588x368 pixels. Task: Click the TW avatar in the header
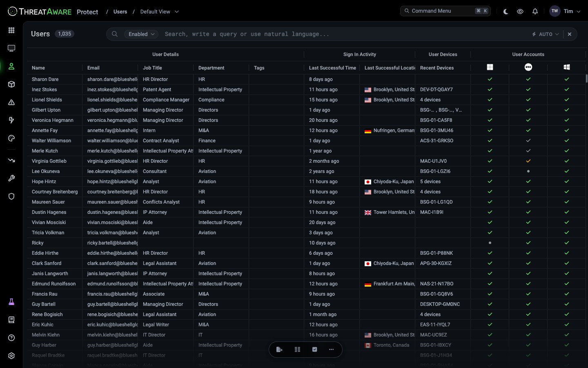pos(555,11)
